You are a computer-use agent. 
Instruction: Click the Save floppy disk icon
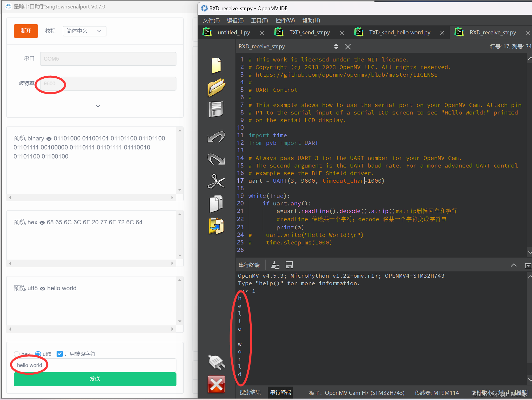point(216,109)
